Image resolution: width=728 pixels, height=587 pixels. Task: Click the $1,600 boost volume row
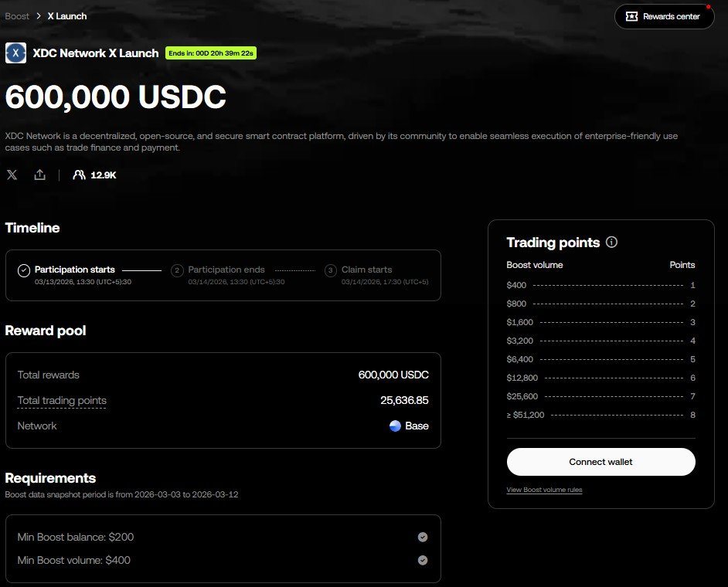(600, 322)
